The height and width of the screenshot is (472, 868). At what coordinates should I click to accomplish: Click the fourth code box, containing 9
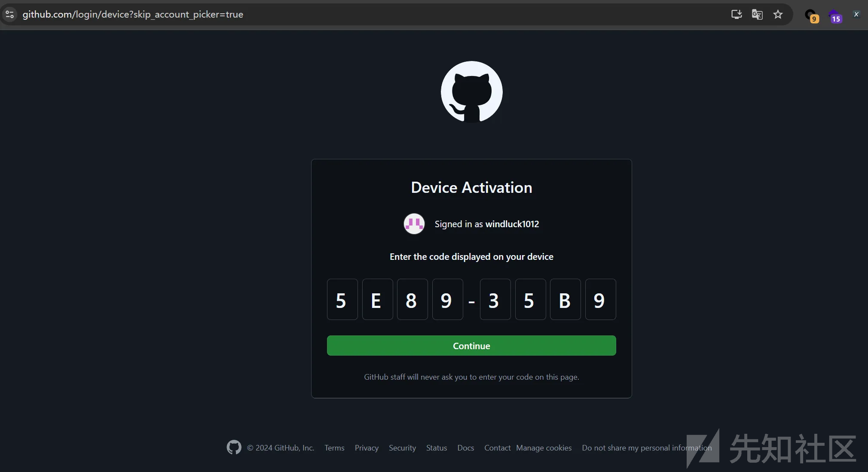point(447,299)
